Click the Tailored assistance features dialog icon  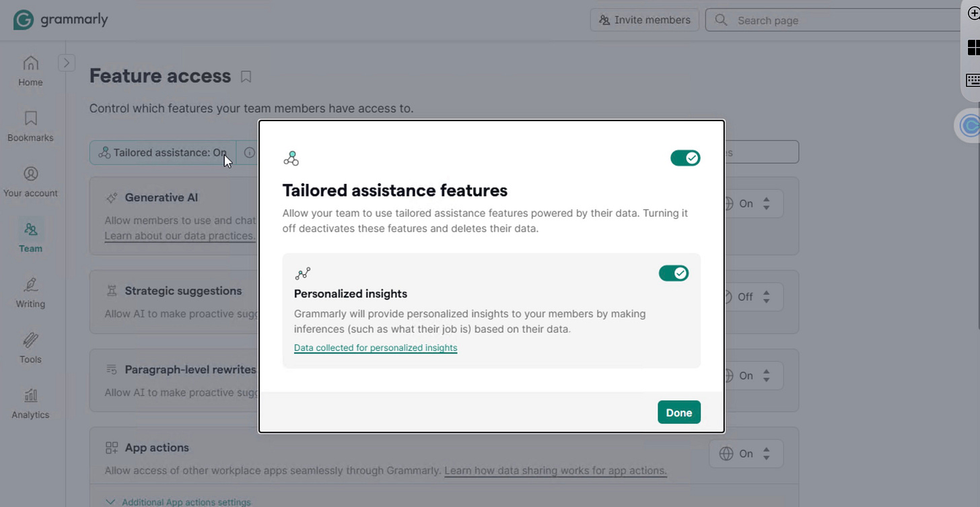[x=291, y=158]
